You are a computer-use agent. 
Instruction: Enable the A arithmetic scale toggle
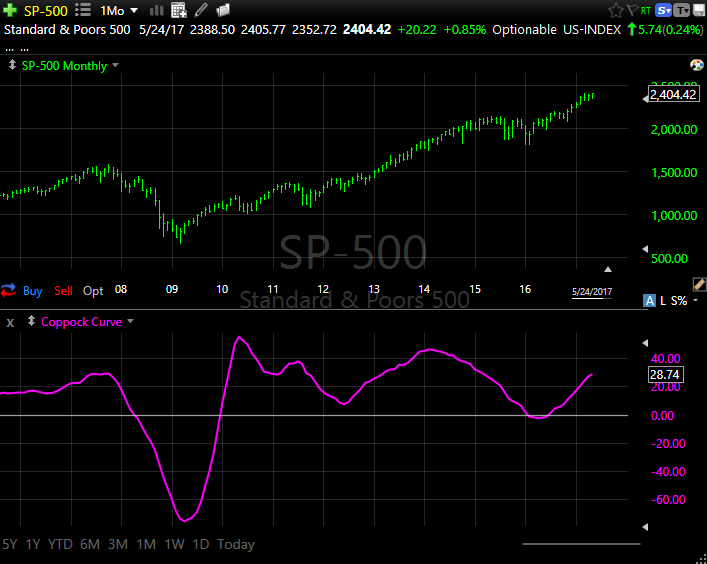click(x=649, y=300)
